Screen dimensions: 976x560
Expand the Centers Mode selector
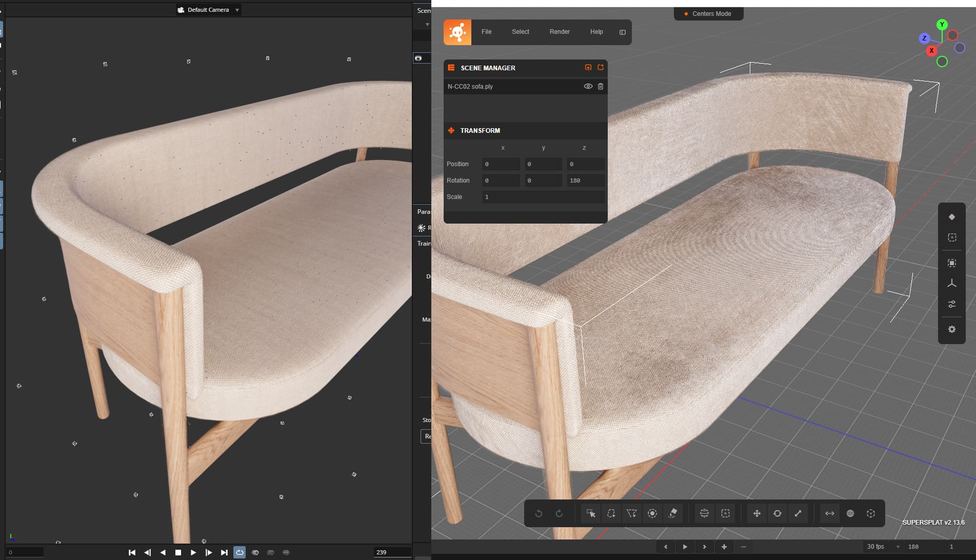click(708, 14)
